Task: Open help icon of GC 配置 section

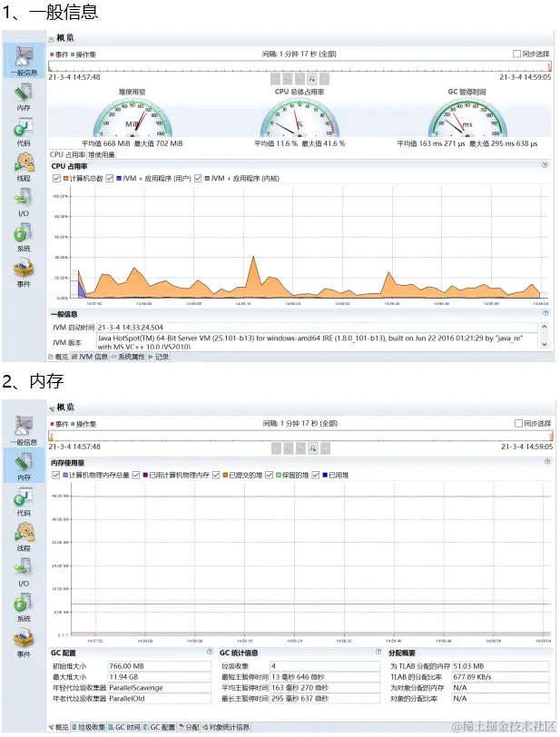Action: pyautogui.click(x=210, y=652)
